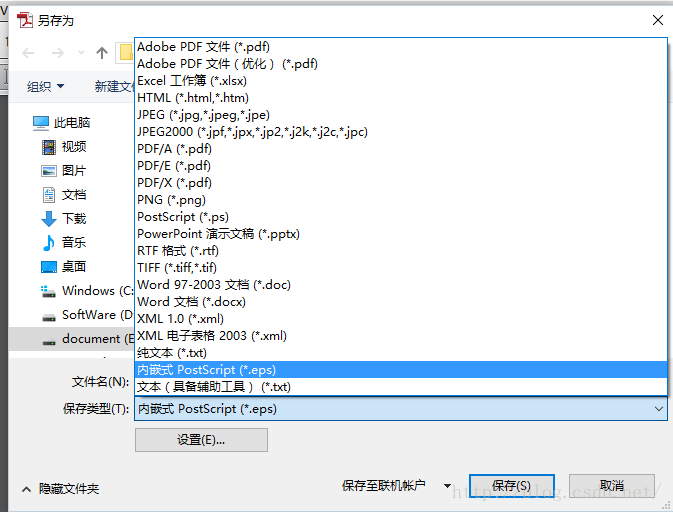Click the 保存(S) button

click(x=512, y=486)
